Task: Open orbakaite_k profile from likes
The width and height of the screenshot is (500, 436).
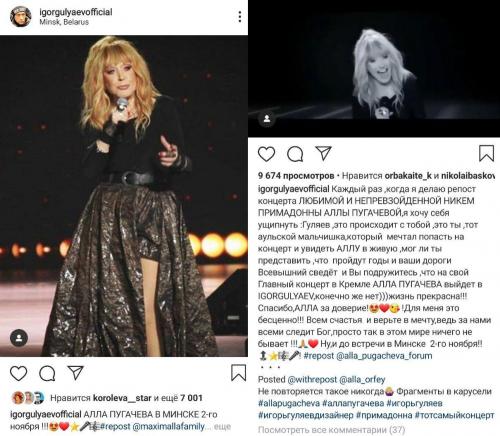Action: [x=408, y=176]
